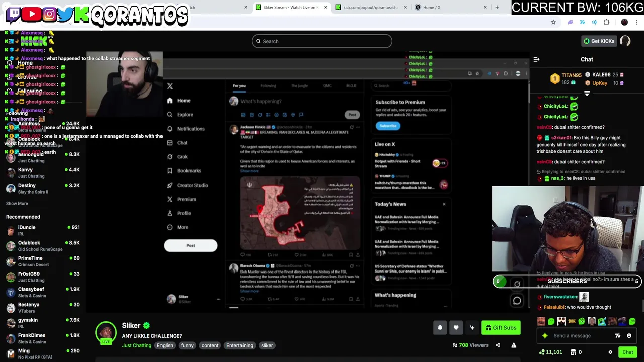Open chat settings gear icon

click(x=610, y=352)
